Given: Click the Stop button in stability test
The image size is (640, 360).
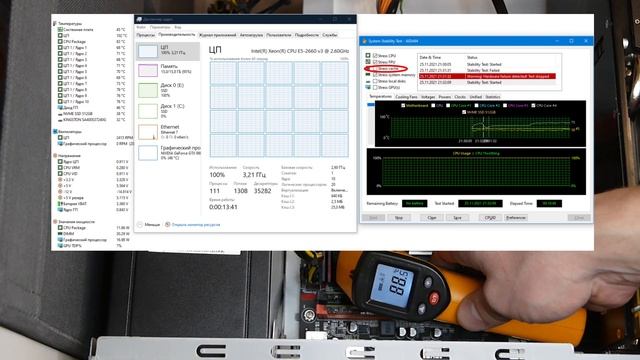Looking at the screenshot, I should point(399,218).
